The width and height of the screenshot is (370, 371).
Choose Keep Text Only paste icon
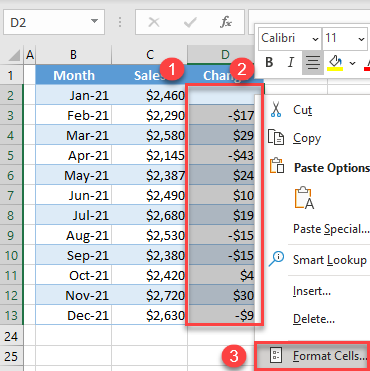coord(304,197)
